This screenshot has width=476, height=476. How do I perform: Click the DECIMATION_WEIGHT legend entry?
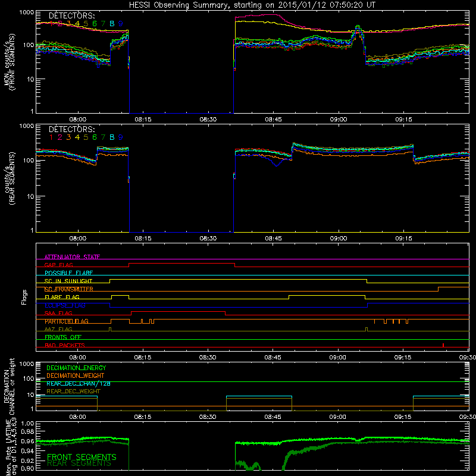pyautogui.click(x=76, y=376)
